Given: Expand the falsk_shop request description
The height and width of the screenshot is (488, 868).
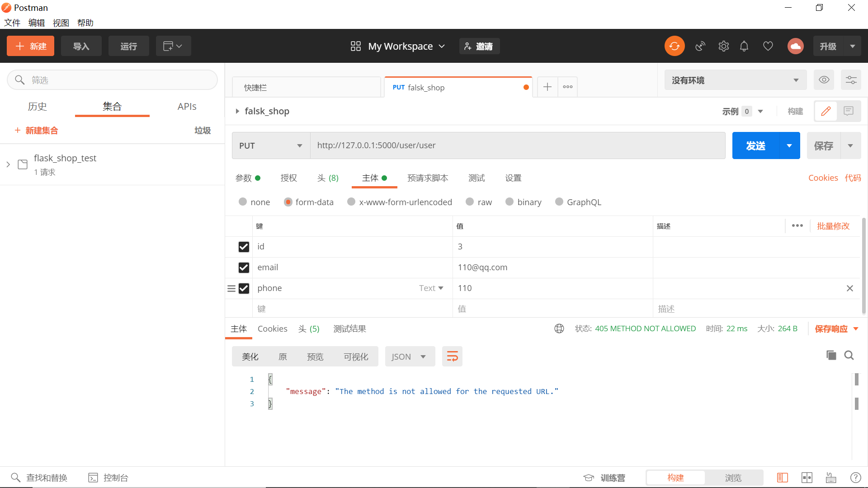Looking at the screenshot, I should coord(237,111).
